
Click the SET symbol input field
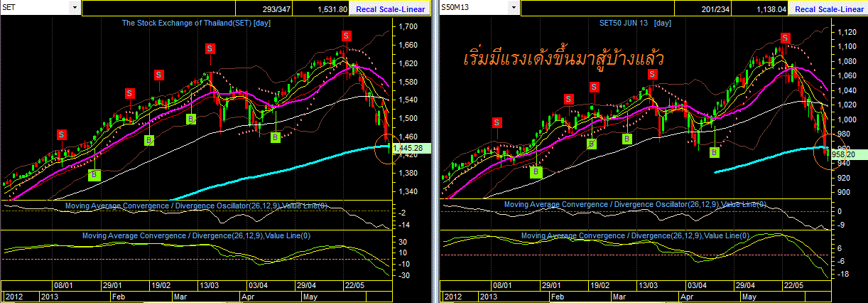[x=36, y=8]
